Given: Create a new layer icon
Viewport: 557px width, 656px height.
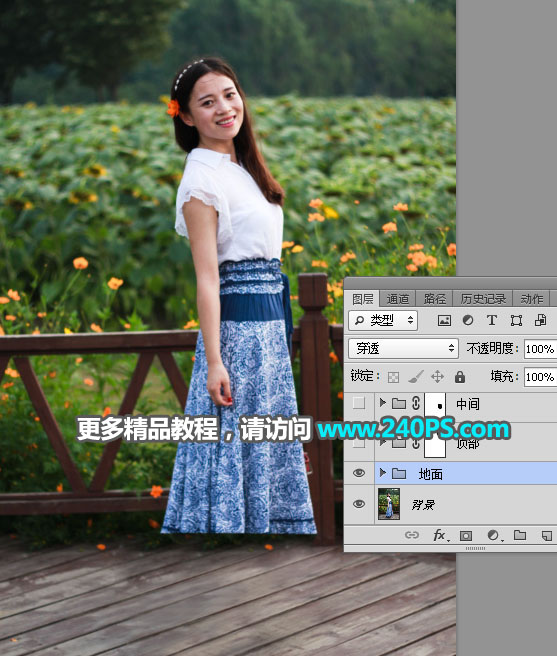Looking at the screenshot, I should click(x=547, y=536).
